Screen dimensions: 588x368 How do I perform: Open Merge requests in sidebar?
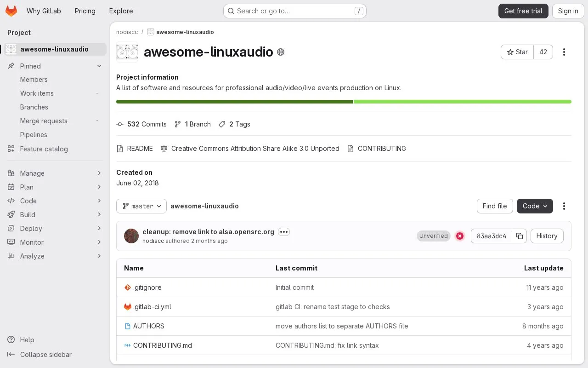click(x=55, y=121)
